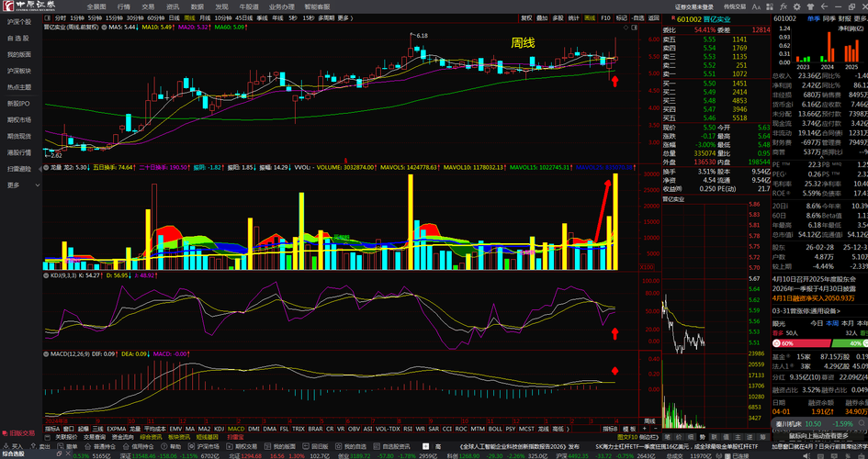
Task: Expand 更多 in the financial report tabs
Action: tap(859, 18)
